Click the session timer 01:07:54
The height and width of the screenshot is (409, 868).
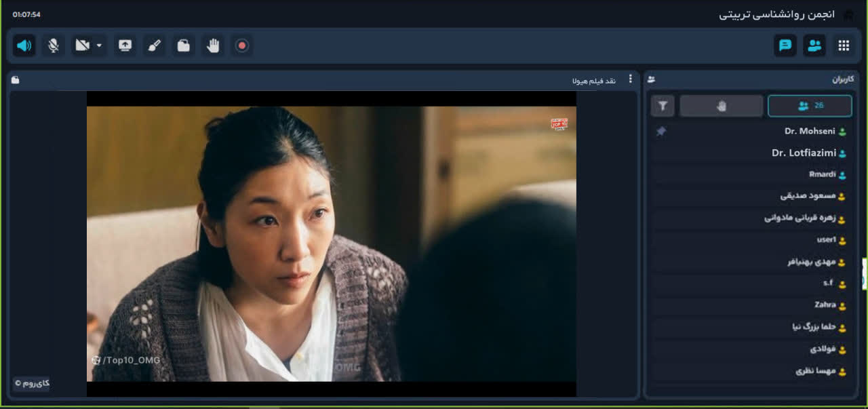pos(26,14)
